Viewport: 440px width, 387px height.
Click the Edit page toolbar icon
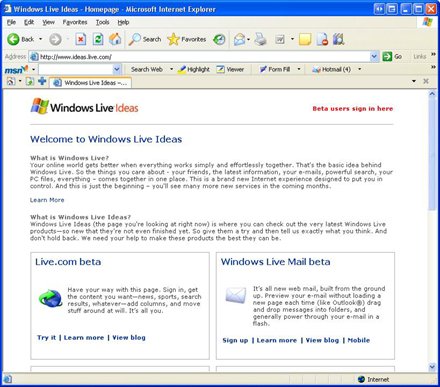280,39
